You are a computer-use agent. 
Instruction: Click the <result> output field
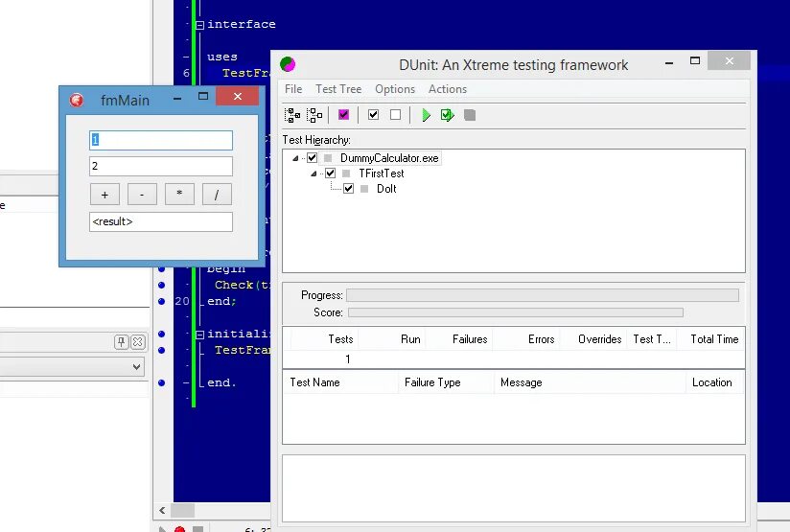point(161,221)
